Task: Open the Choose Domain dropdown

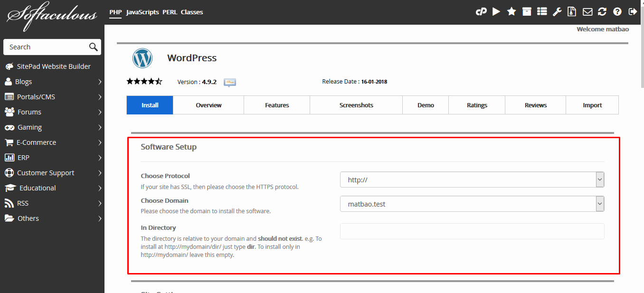Action: 472,204
